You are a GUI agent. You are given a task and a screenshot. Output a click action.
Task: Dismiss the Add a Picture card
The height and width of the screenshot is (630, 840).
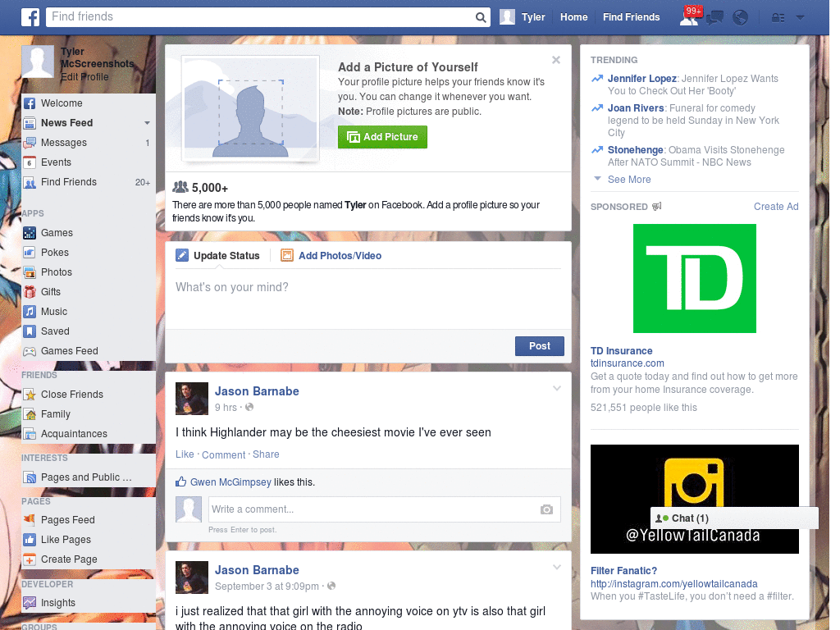pos(556,60)
